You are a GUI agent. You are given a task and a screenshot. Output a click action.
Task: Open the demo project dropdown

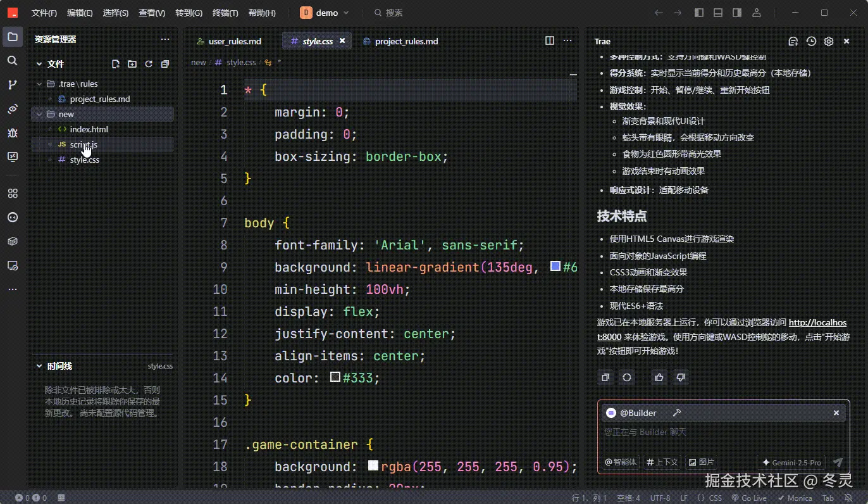[325, 13]
